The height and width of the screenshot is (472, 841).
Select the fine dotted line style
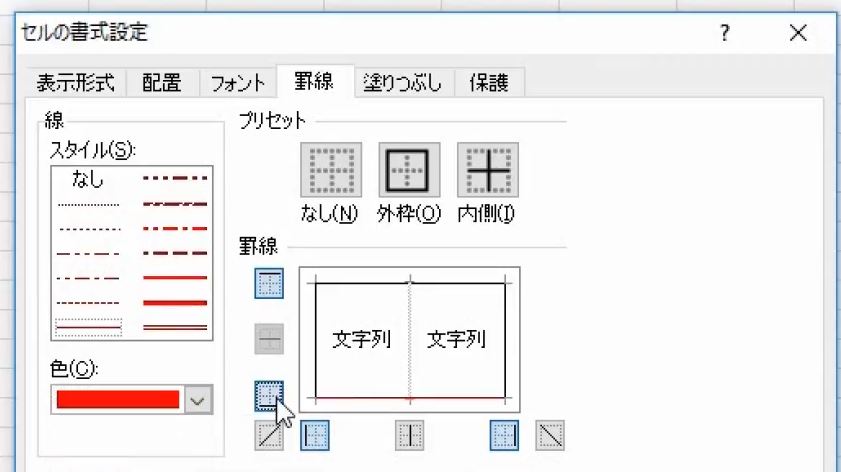click(x=88, y=204)
